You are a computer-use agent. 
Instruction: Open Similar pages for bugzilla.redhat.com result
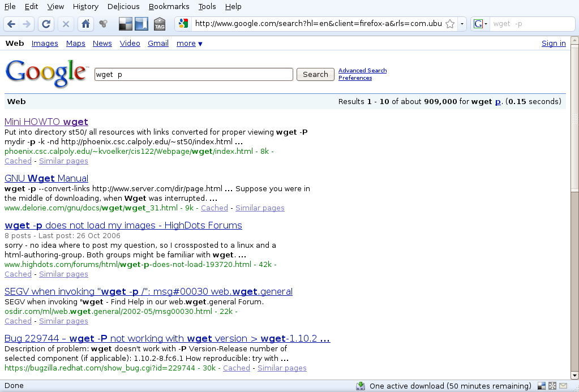tap(282, 368)
